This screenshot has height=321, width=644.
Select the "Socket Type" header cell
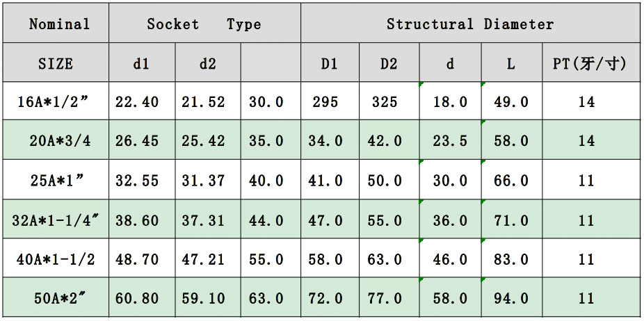coord(204,24)
